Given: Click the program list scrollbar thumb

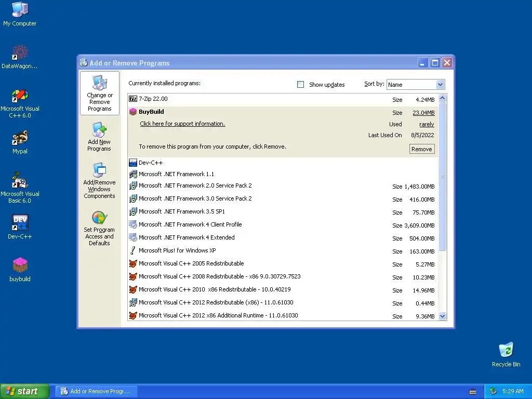Looking at the screenshot, I should coord(442,177).
